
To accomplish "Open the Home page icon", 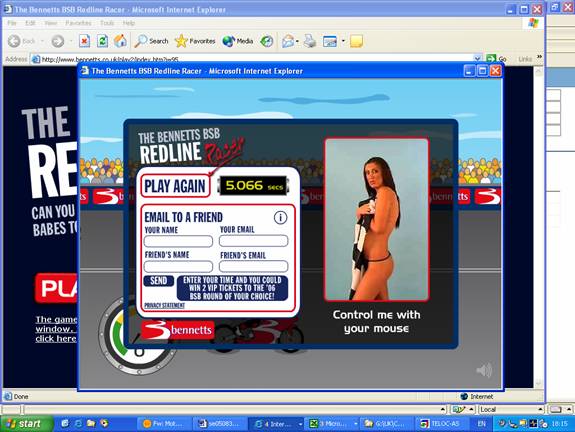I will click(120, 41).
